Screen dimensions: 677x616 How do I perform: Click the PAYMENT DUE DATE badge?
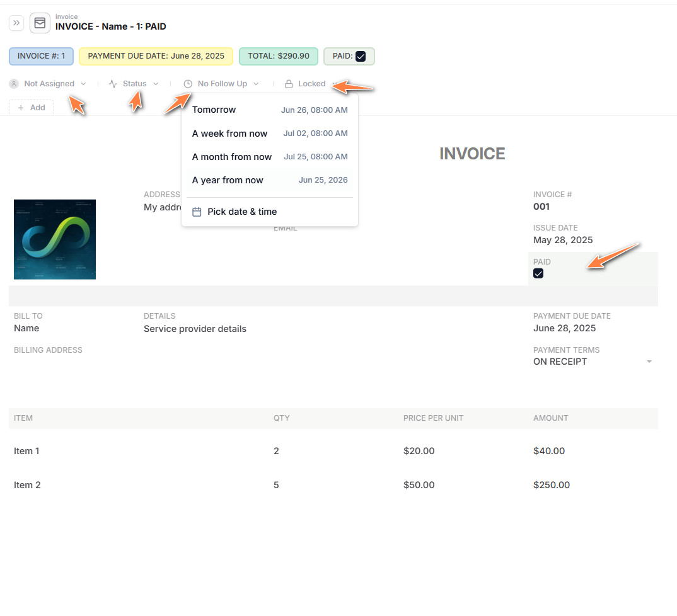click(156, 56)
